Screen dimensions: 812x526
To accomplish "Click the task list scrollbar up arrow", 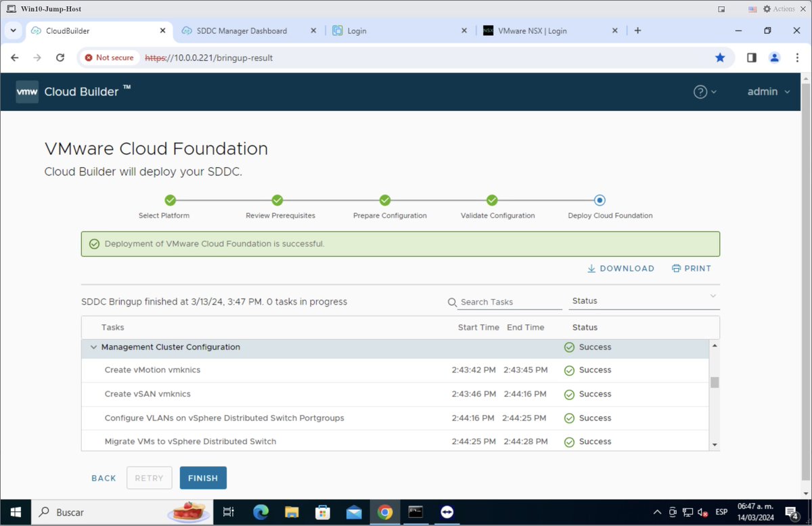I will pyautogui.click(x=715, y=345).
